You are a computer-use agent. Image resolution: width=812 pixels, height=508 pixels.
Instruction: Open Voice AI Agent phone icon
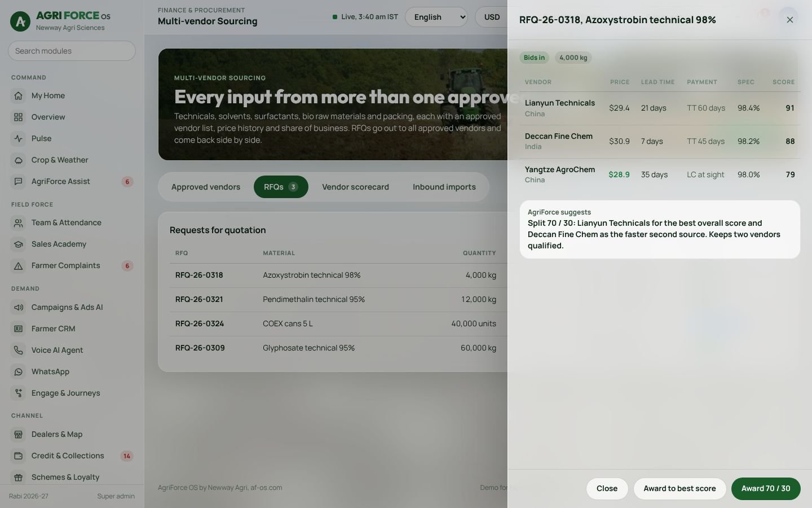click(19, 351)
